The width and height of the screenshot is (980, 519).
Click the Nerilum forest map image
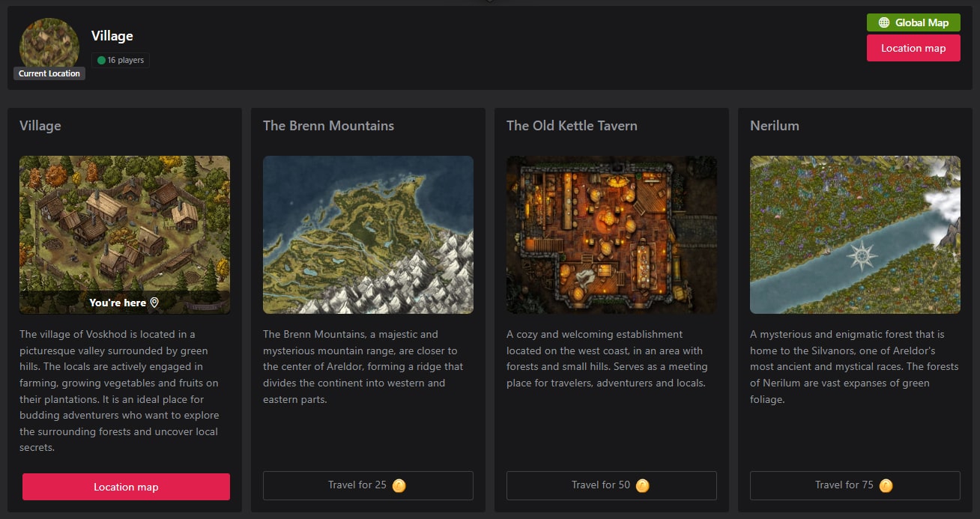pos(855,234)
